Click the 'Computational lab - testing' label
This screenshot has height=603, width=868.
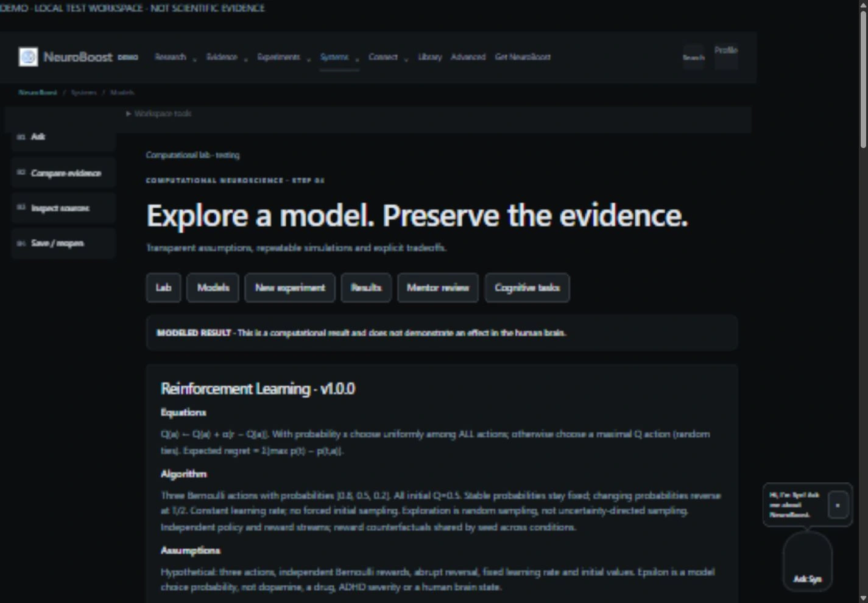coord(192,155)
